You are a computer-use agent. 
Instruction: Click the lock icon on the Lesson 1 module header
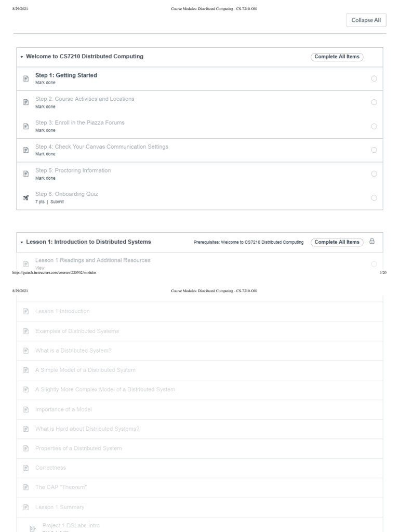pos(371,242)
